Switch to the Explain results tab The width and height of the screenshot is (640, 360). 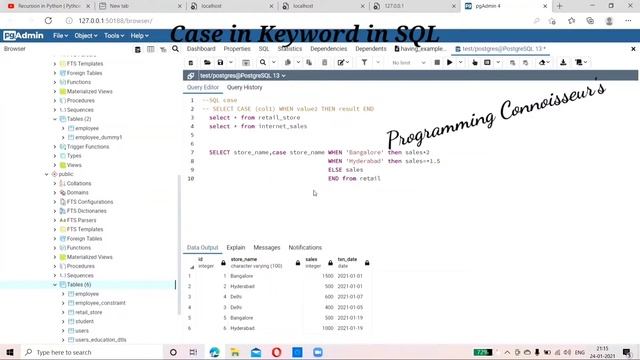click(x=236, y=247)
